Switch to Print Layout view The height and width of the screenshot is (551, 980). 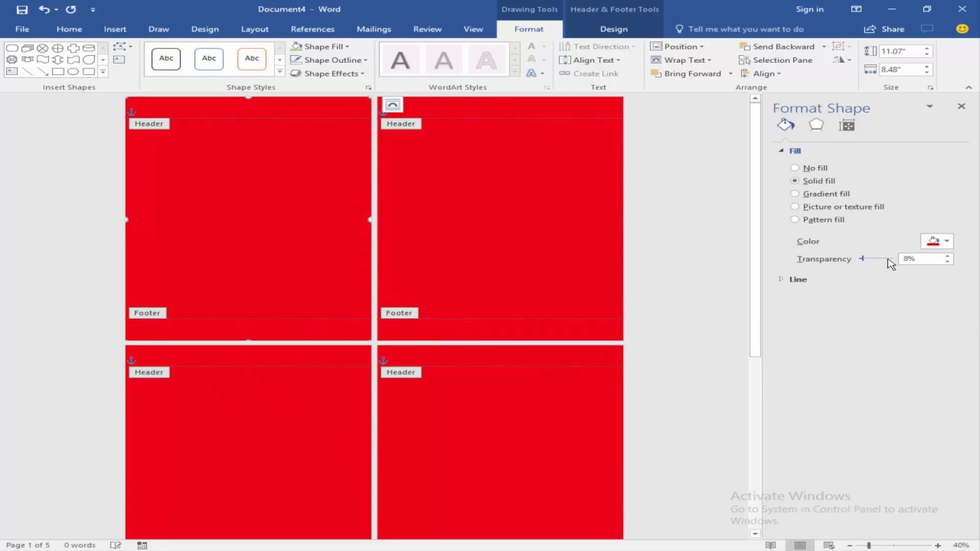(x=800, y=546)
